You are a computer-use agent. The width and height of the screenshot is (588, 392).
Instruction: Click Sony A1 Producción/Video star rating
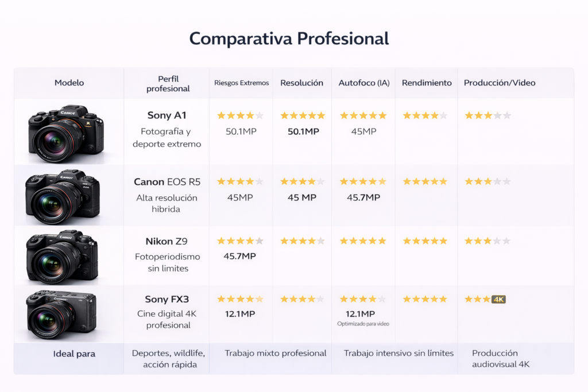(488, 115)
